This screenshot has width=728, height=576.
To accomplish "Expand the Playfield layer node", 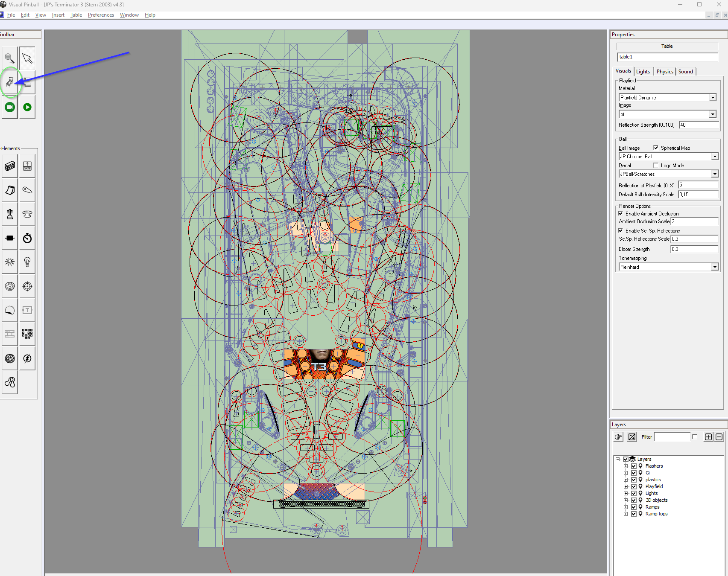I will coord(626,486).
